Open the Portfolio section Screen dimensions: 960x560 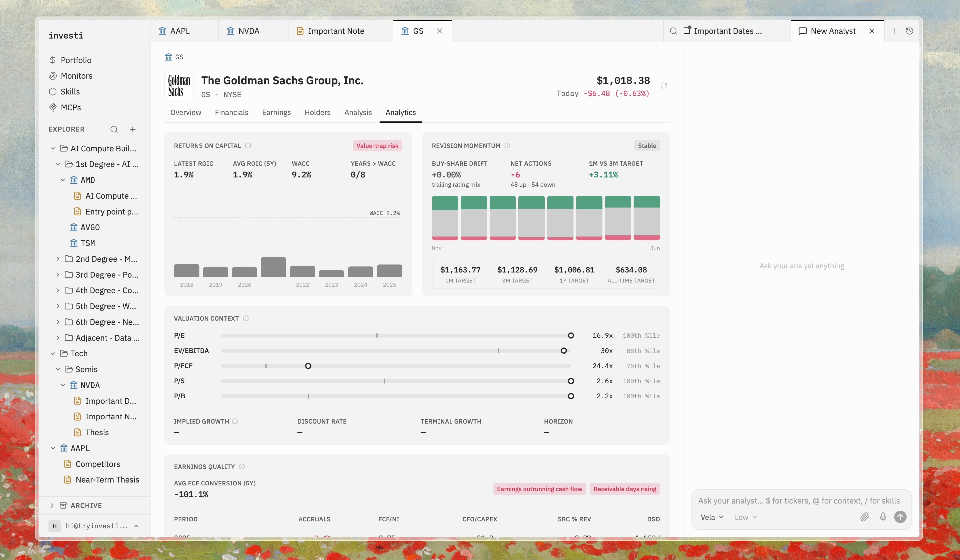click(71, 60)
